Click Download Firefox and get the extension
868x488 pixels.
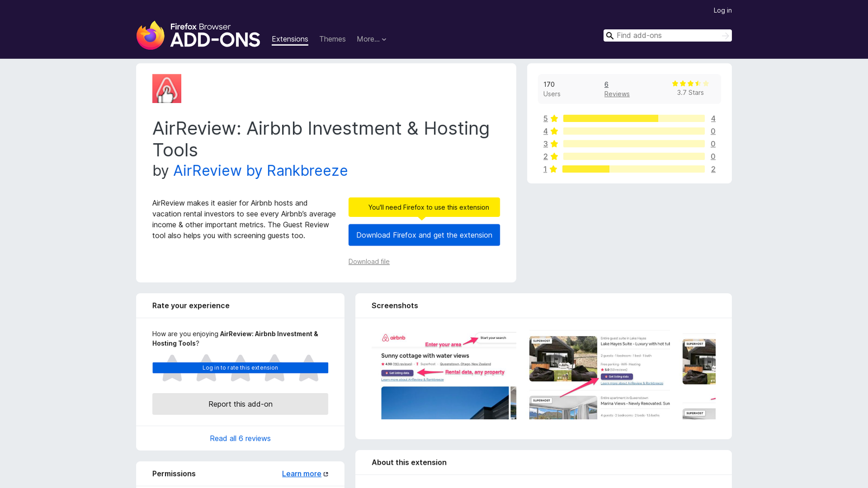pyautogui.click(x=424, y=235)
